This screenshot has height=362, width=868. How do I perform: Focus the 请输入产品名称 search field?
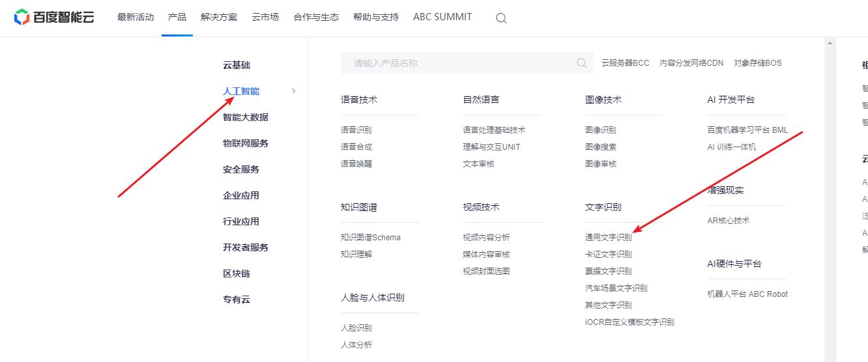(467, 63)
